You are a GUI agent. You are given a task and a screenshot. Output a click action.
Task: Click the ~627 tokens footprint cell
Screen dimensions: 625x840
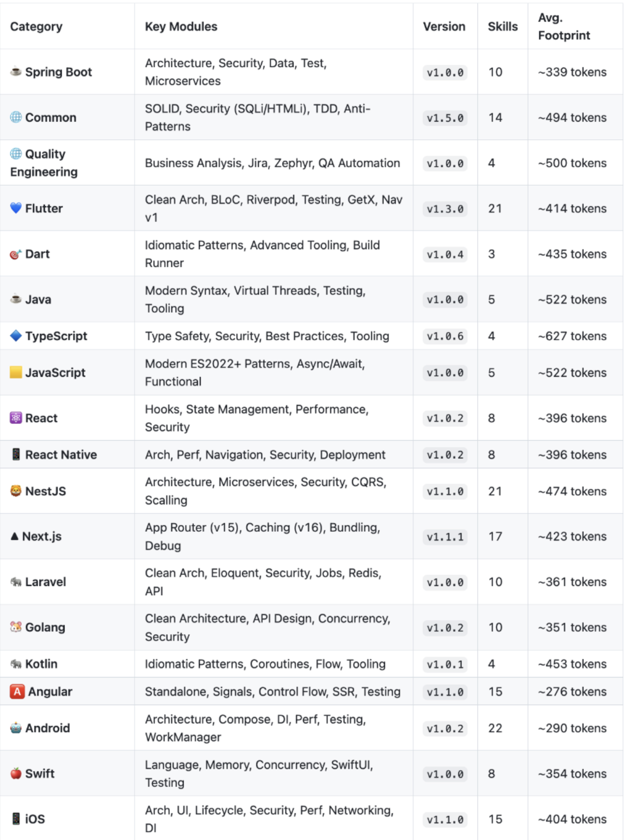pos(572,336)
